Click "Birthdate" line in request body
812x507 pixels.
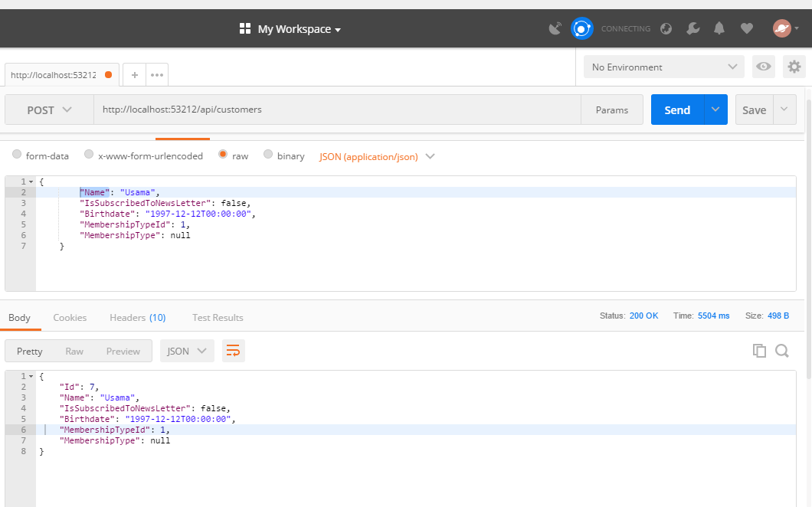(168, 214)
